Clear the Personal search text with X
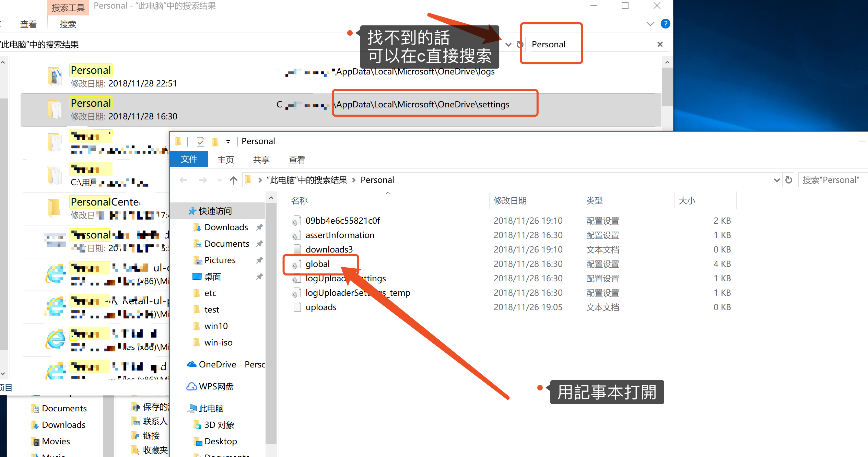Screen dimensions: 868x457 tap(660, 44)
